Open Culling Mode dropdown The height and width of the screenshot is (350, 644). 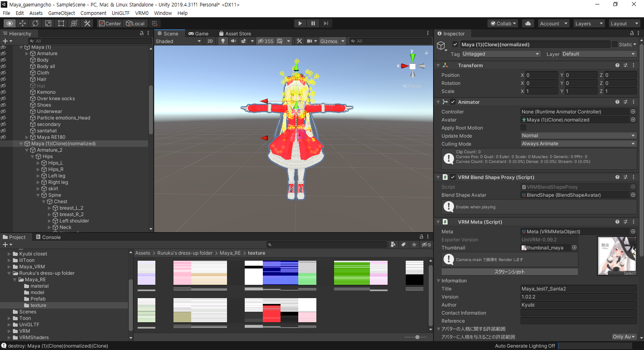tap(578, 144)
